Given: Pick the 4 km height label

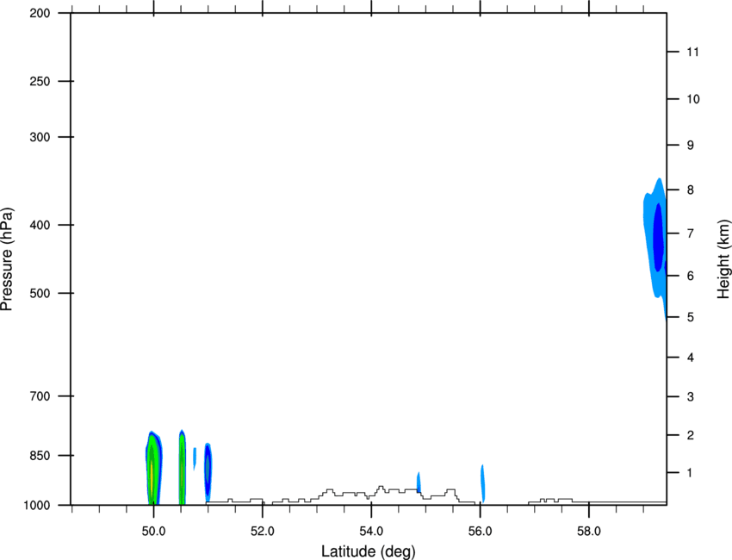Looking at the screenshot, I should tap(691, 358).
